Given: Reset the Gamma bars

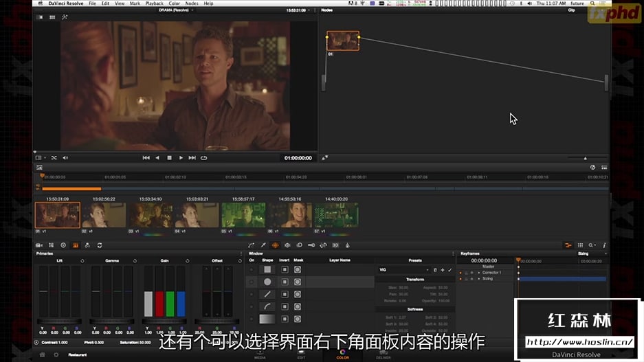Looking at the screenshot, I should coord(135,261).
